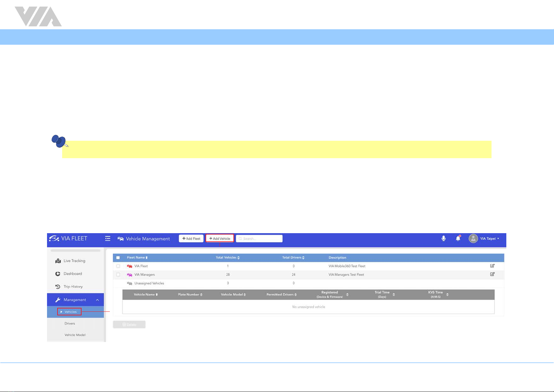The width and height of the screenshot is (554, 392).
Task: Sort by Permitted Drivers arrows
Action: (x=296, y=294)
